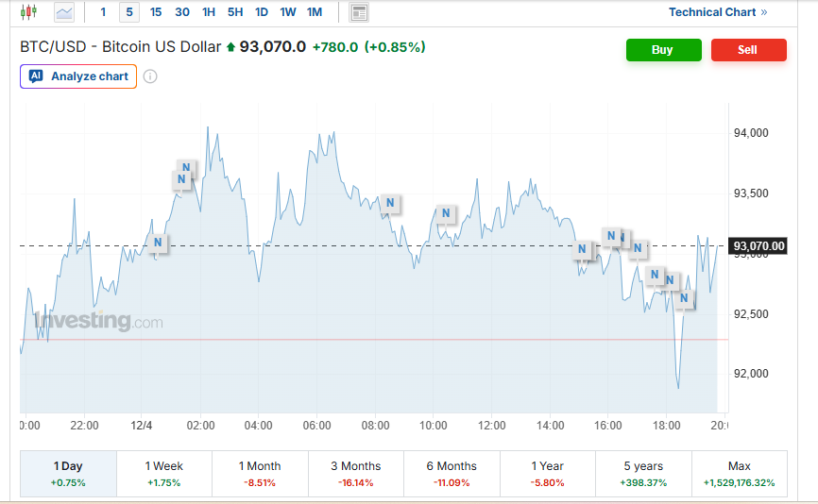Switch to the 1 Month range tab
Screen dimensions: 818x504
click(260, 474)
